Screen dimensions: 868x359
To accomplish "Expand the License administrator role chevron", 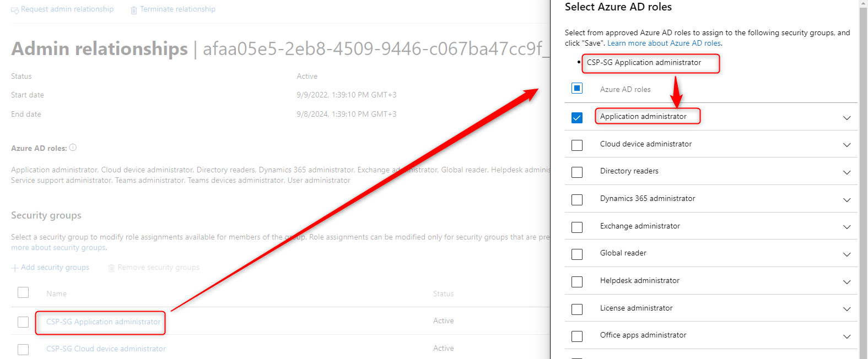I will tap(847, 309).
